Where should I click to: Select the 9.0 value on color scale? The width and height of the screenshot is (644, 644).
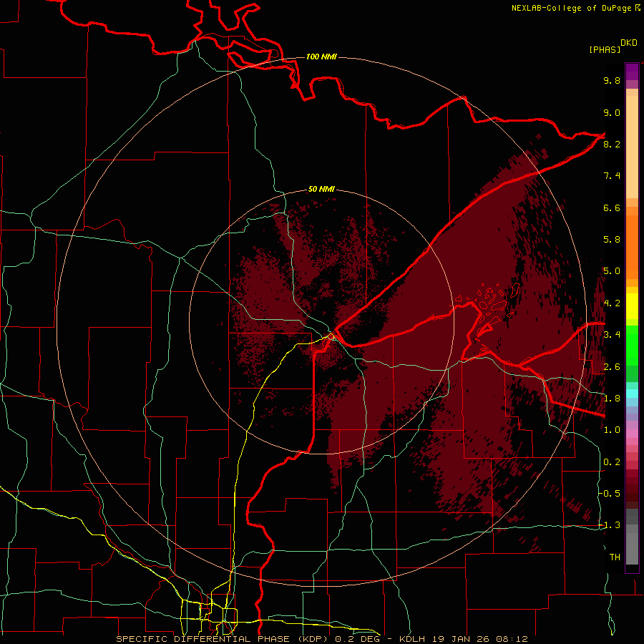tap(612, 112)
